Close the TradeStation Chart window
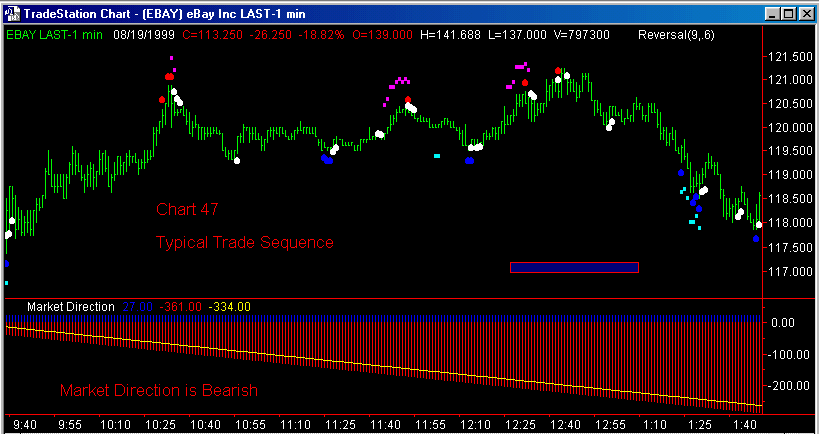819x434 pixels. tap(805, 14)
